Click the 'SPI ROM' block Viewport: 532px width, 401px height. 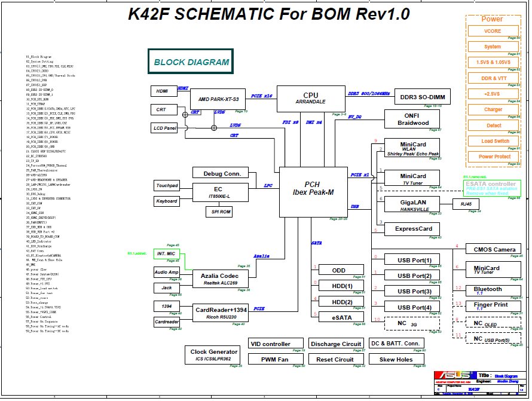tap(219, 212)
